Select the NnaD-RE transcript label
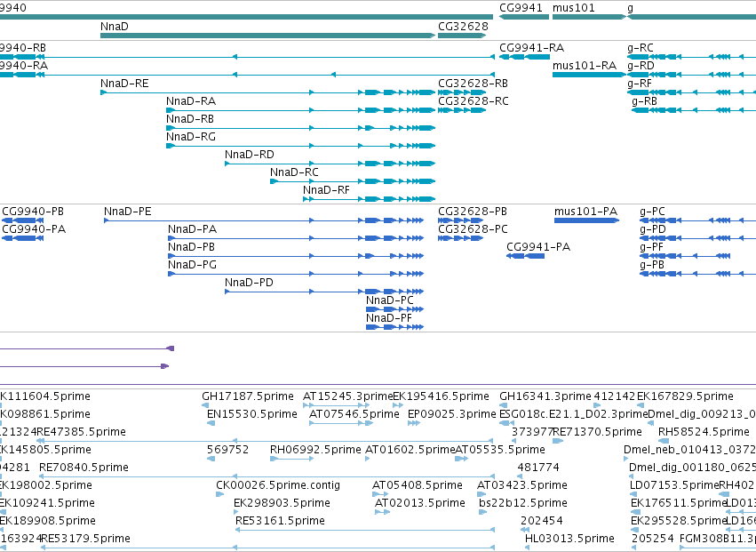 pos(124,84)
